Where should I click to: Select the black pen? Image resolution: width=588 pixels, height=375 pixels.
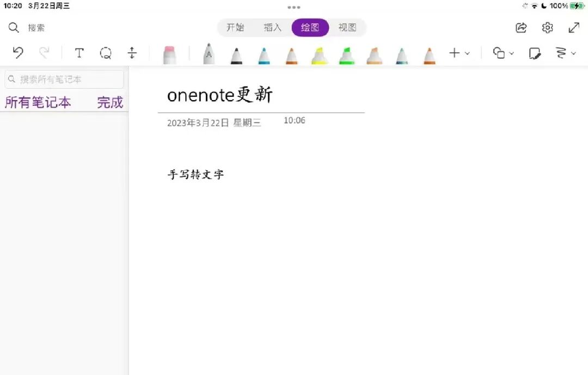click(236, 56)
